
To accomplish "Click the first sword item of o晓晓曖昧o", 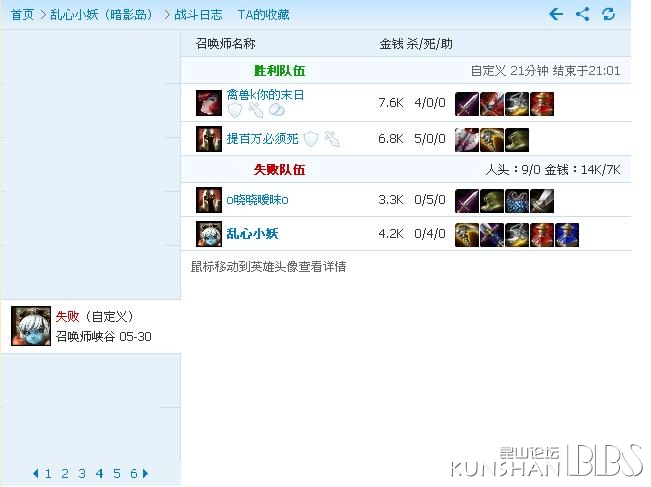I will [467, 201].
